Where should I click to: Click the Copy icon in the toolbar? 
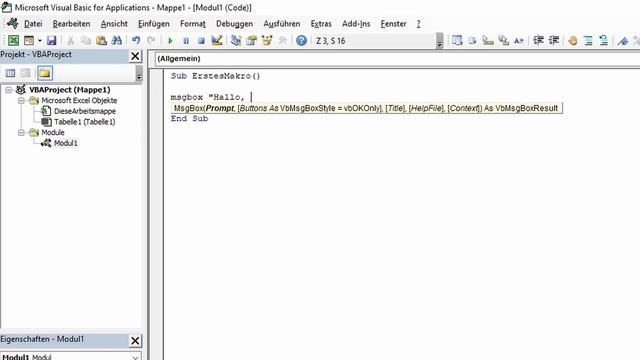coord(86,40)
